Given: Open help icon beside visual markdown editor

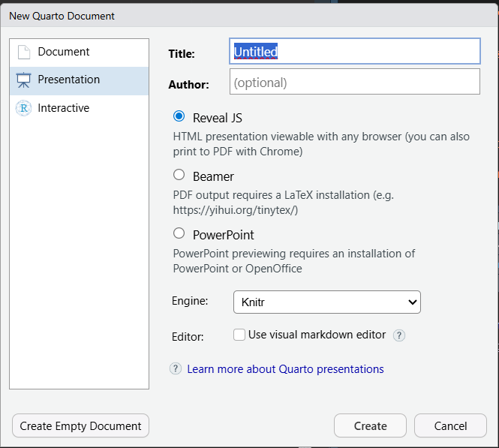Looking at the screenshot, I should [x=399, y=335].
